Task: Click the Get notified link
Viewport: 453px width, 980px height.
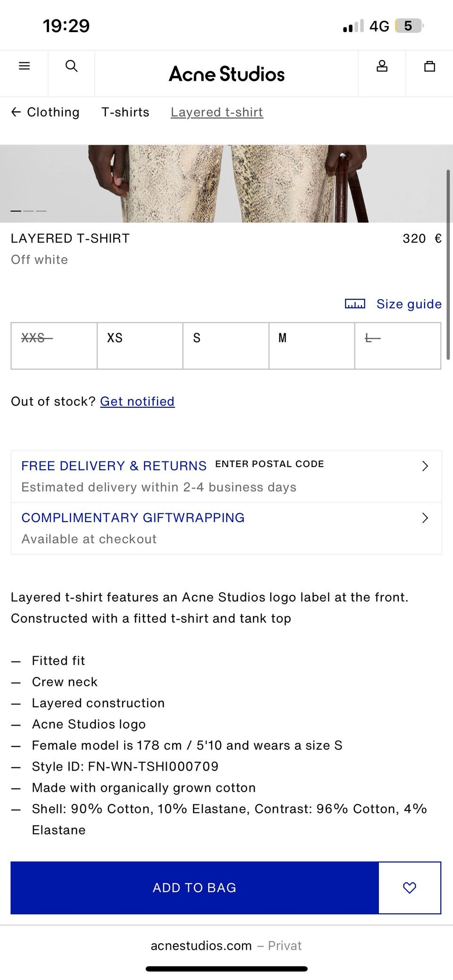Action: pos(137,402)
